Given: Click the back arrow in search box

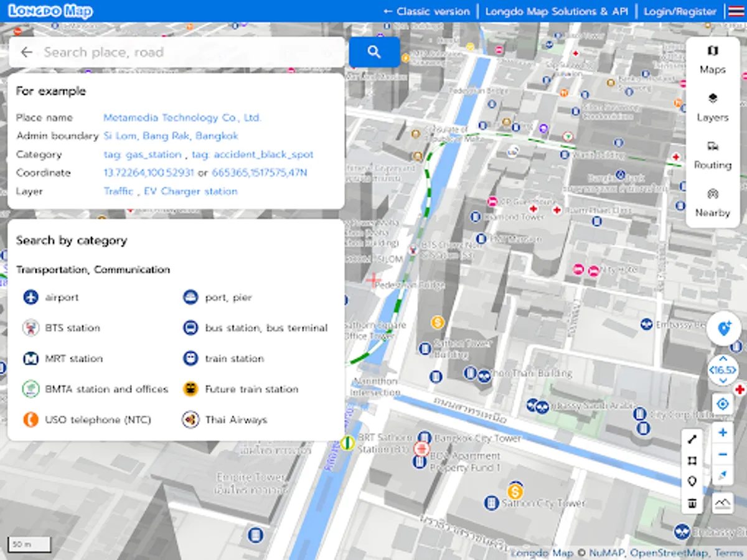Looking at the screenshot, I should (26, 52).
